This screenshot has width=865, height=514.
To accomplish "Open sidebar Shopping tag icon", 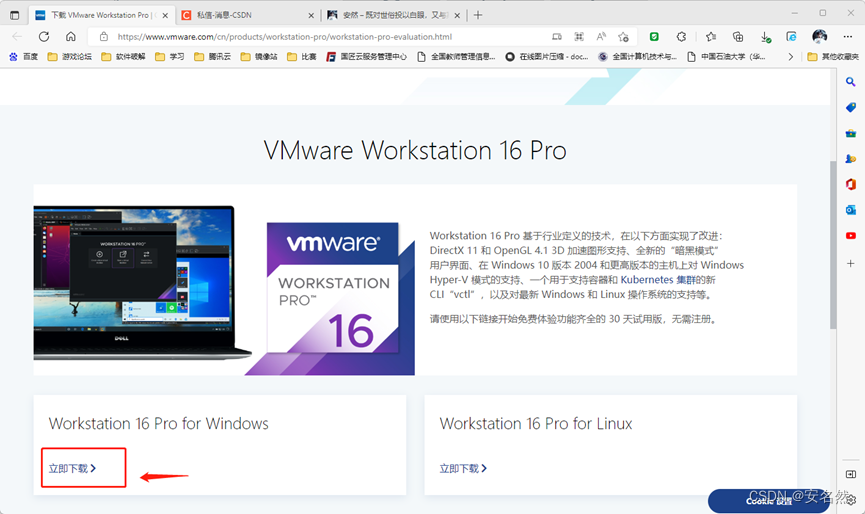I will (851, 107).
